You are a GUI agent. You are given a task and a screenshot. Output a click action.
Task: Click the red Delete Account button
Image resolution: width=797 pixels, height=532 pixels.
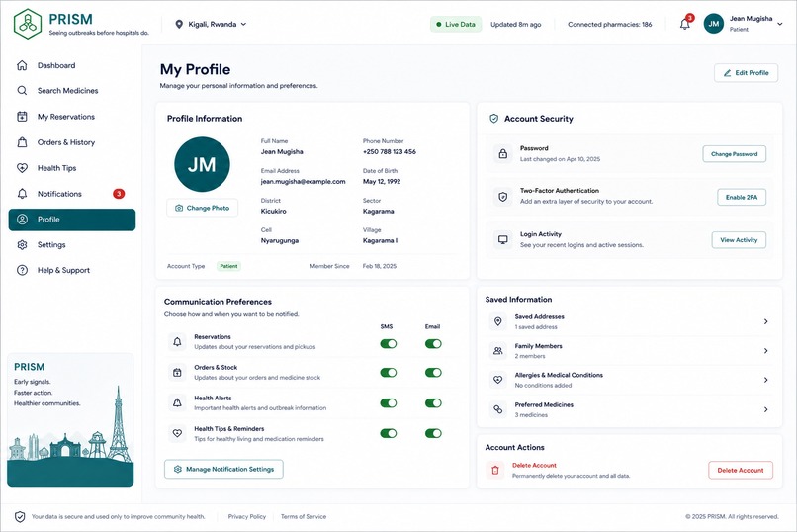(741, 470)
